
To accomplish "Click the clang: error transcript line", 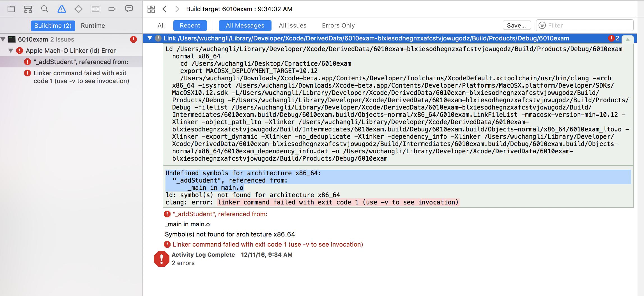I will coord(312,202).
